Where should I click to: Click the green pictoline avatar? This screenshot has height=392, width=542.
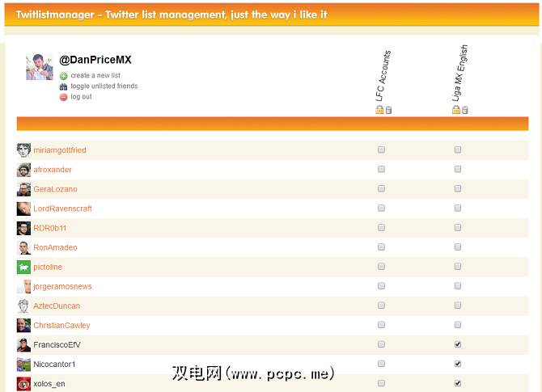(x=23, y=267)
